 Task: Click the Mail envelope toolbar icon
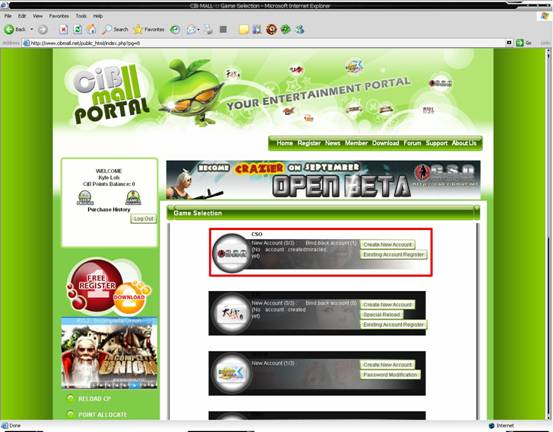tap(191, 30)
